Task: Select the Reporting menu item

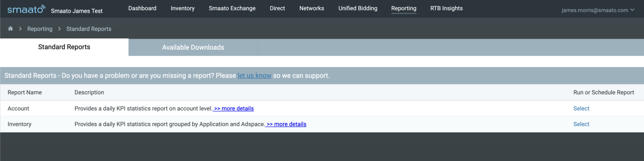Action: coord(403,9)
